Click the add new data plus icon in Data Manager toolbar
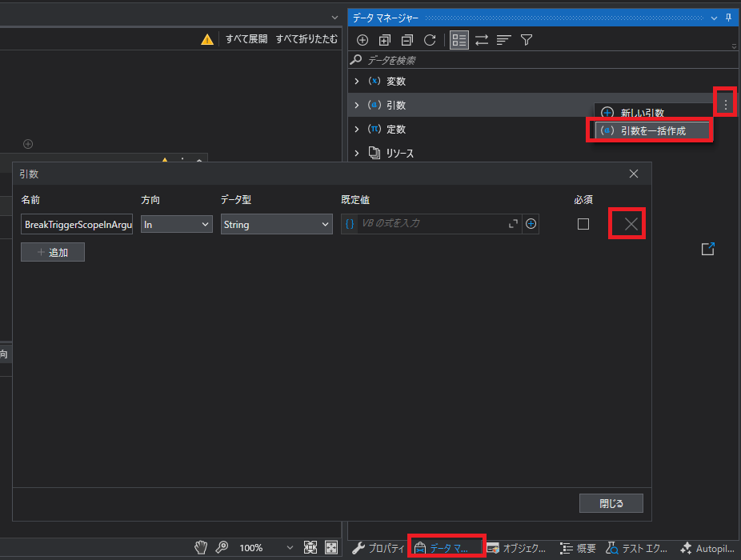The image size is (741, 560). (362, 40)
